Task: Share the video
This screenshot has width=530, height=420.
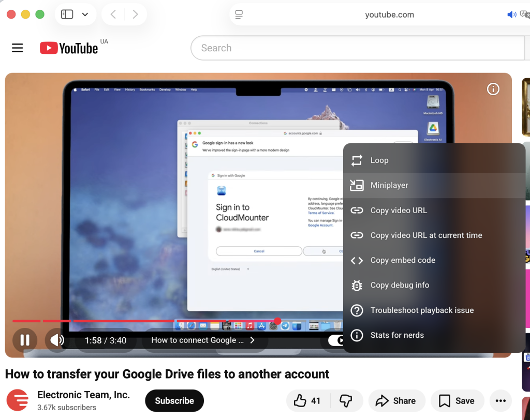Action: tap(396, 401)
